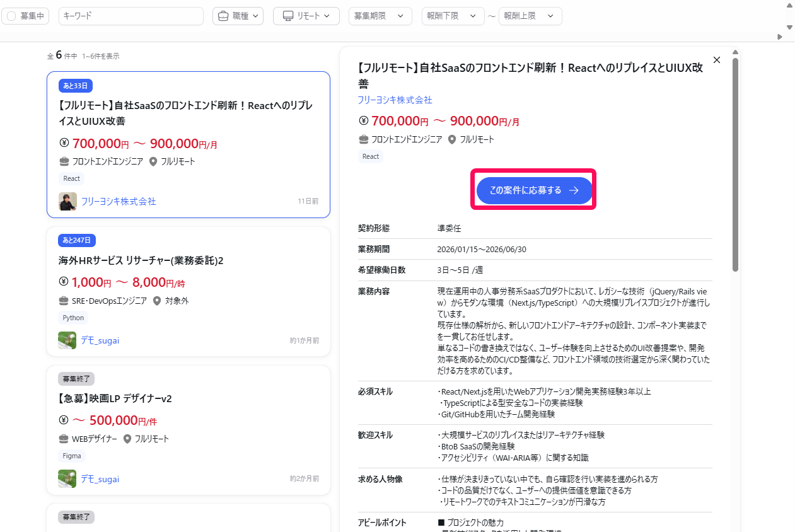Screen dimensions: 795x532
Task: Click the detail panel vertical scrollbar thumb
Action: click(735, 165)
